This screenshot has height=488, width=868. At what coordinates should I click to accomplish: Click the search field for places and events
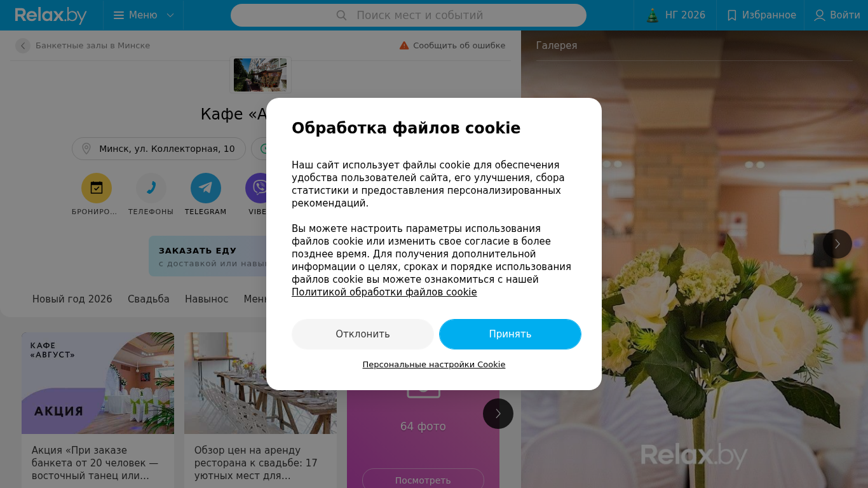coord(409,15)
